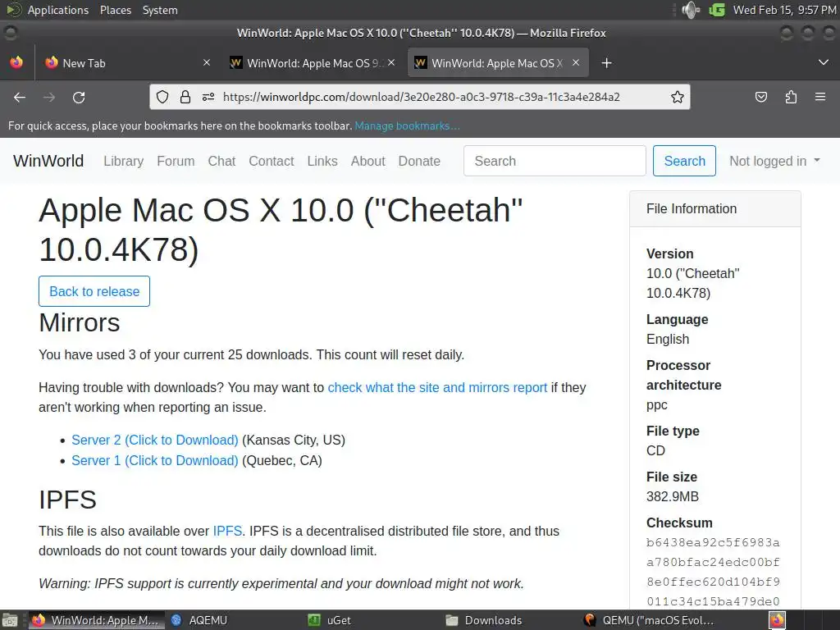
Task: Open the tracking protection shield icon
Action: tap(162, 97)
